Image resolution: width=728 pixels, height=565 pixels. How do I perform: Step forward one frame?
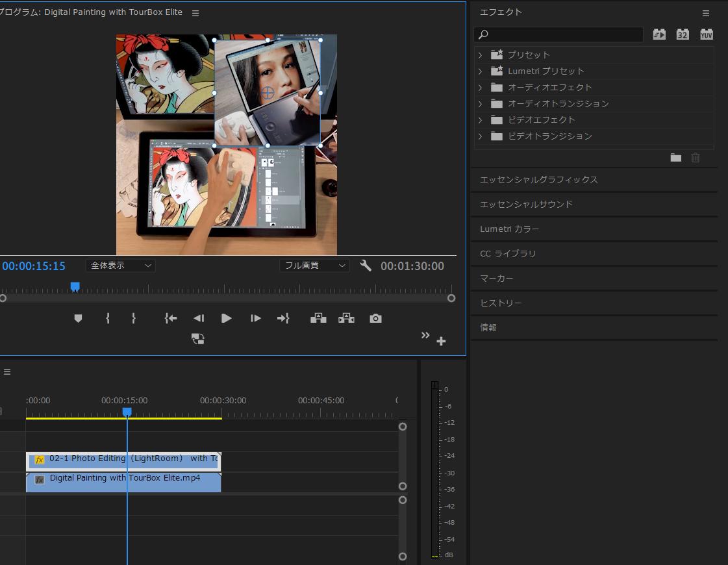(x=255, y=318)
